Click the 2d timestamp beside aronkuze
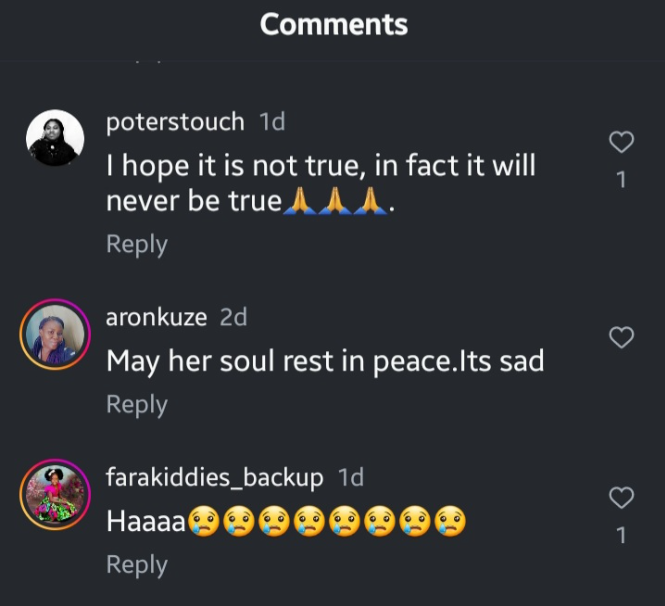The height and width of the screenshot is (606, 665). pyautogui.click(x=233, y=318)
